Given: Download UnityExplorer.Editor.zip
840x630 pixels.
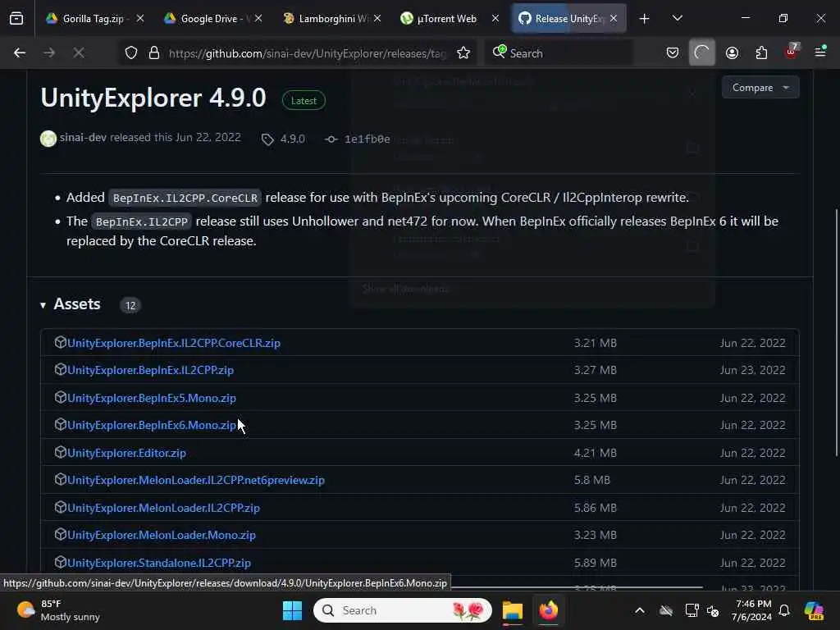Looking at the screenshot, I should [126, 453].
